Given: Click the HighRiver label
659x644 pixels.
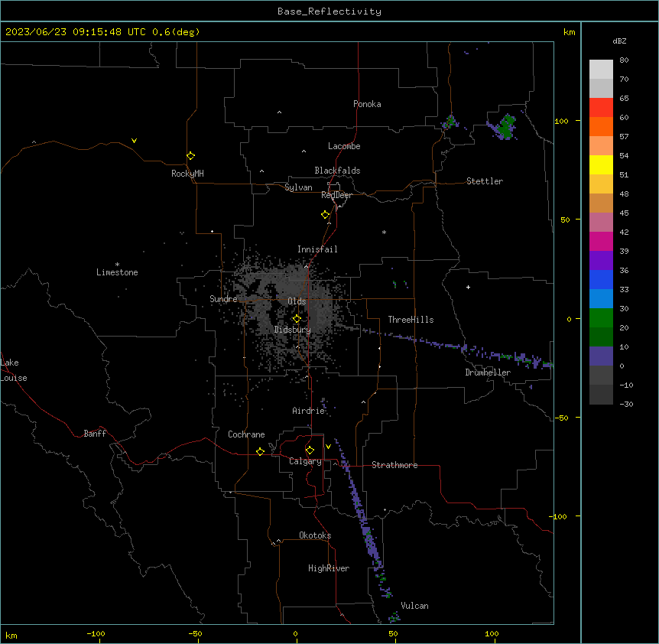Looking at the screenshot, I should point(329,568).
